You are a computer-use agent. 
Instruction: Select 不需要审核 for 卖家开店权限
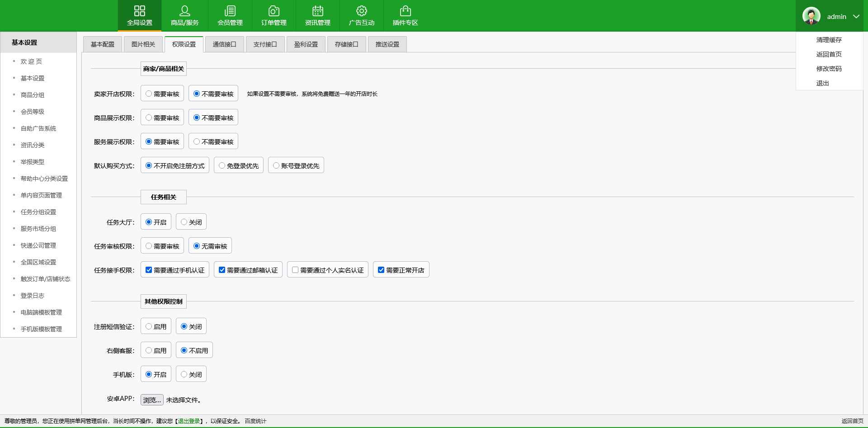point(197,94)
